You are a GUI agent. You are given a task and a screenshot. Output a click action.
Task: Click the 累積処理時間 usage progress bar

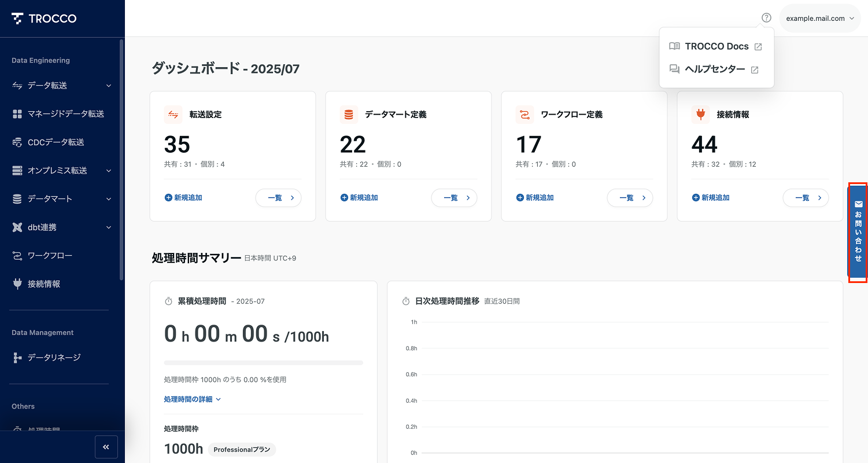[x=263, y=363]
